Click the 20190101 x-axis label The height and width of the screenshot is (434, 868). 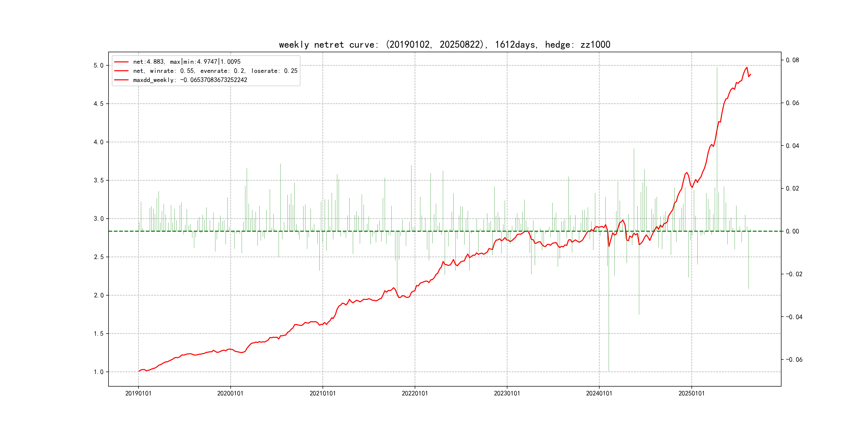138,393
